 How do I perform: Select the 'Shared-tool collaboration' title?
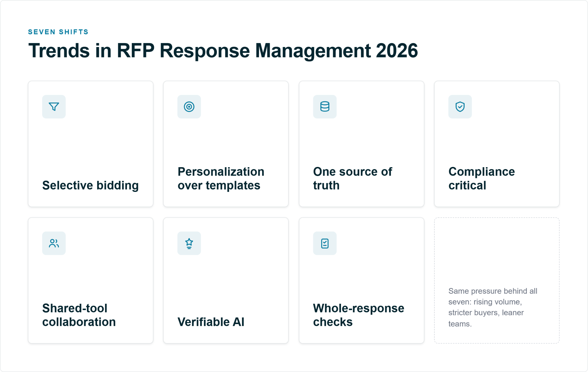(79, 315)
